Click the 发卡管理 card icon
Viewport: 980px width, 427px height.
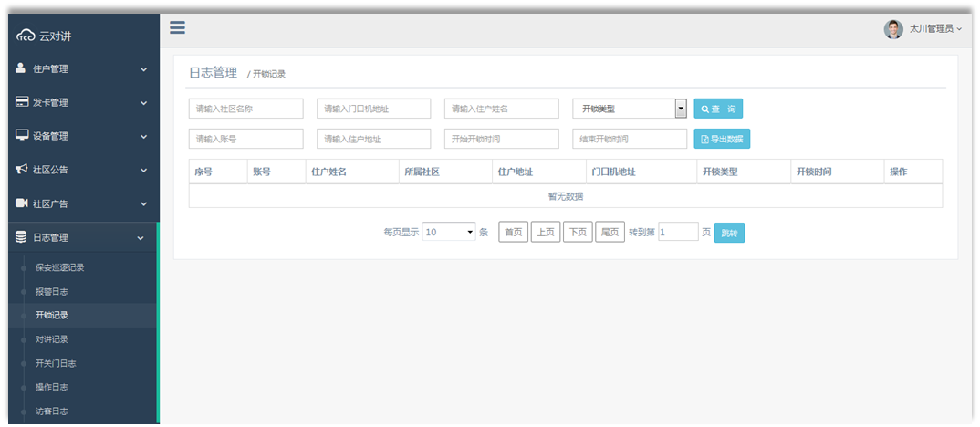coord(22,102)
